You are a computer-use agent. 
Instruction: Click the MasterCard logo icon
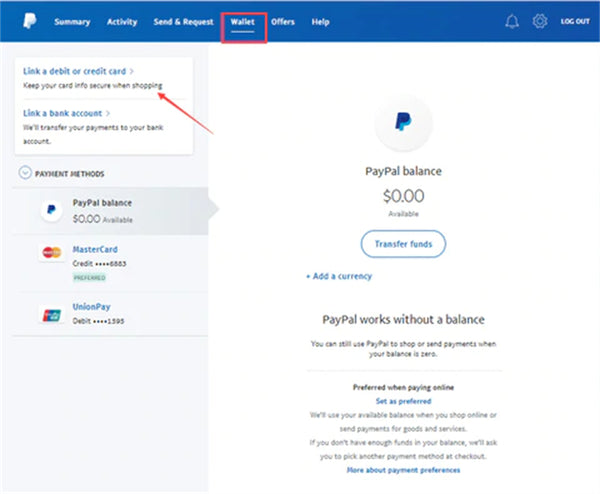click(50, 254)
